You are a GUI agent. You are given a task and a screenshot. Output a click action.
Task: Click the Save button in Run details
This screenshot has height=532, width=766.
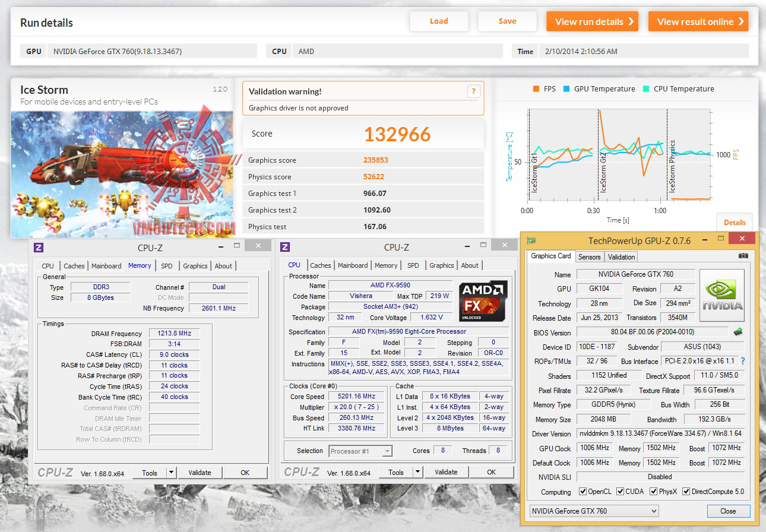click(507, 21)
